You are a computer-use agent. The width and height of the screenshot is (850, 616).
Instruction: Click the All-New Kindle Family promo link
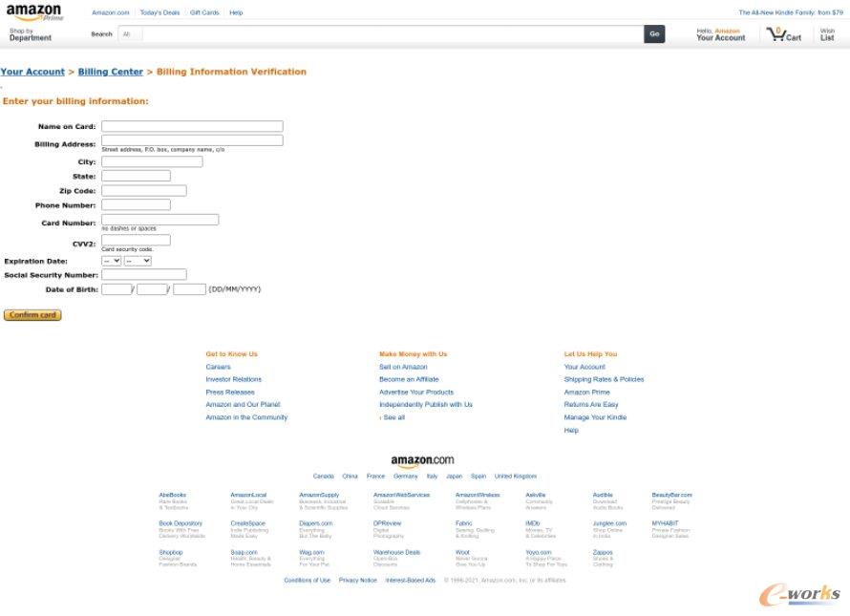point(791,12)
